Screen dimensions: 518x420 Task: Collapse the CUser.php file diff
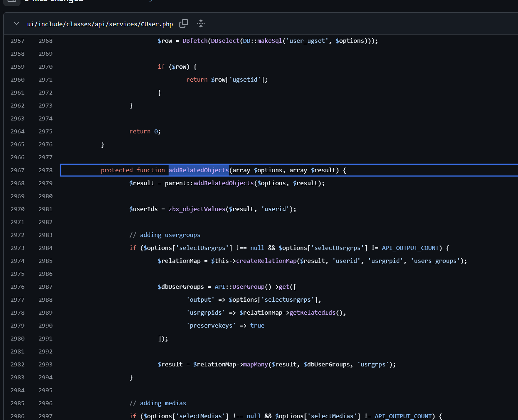16,24
